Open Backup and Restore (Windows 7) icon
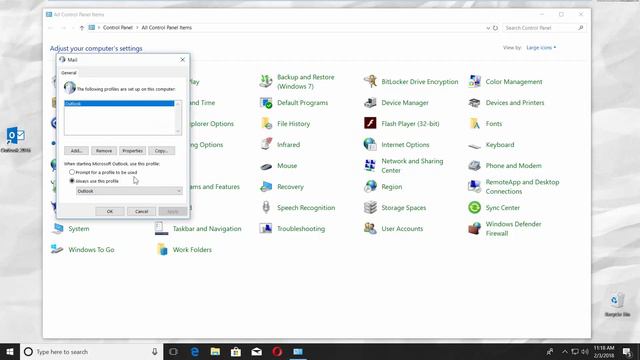 [266, 81]
